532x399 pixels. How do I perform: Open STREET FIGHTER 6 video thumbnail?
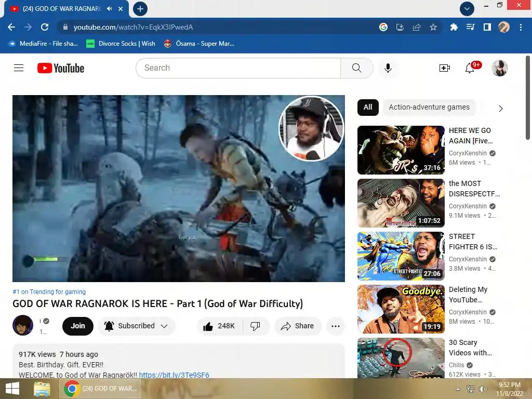tap(401, 256)
